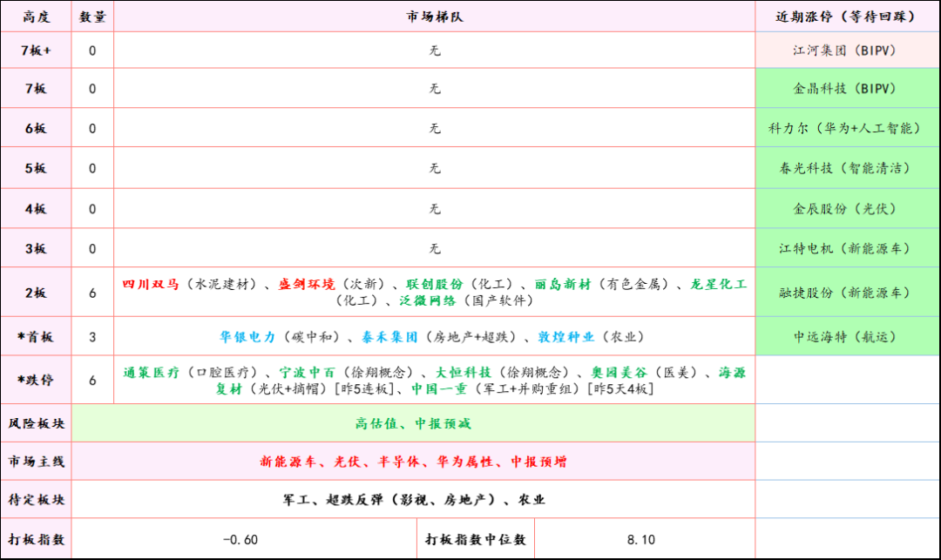Click the blue stock name "敦煌种业"
The height and width of the screenshot is (560, 941).
[566, 337]
